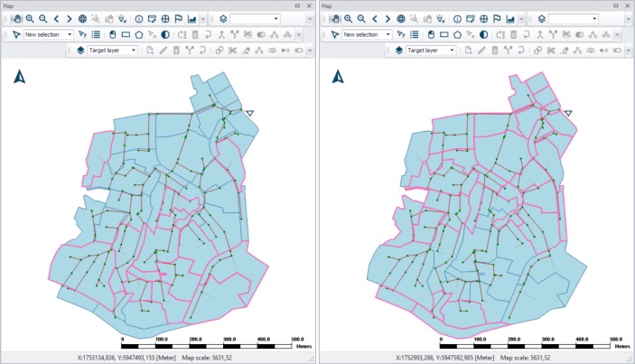
Task: Invert selection half-circle icon in right map
Action: coord(483,35)
